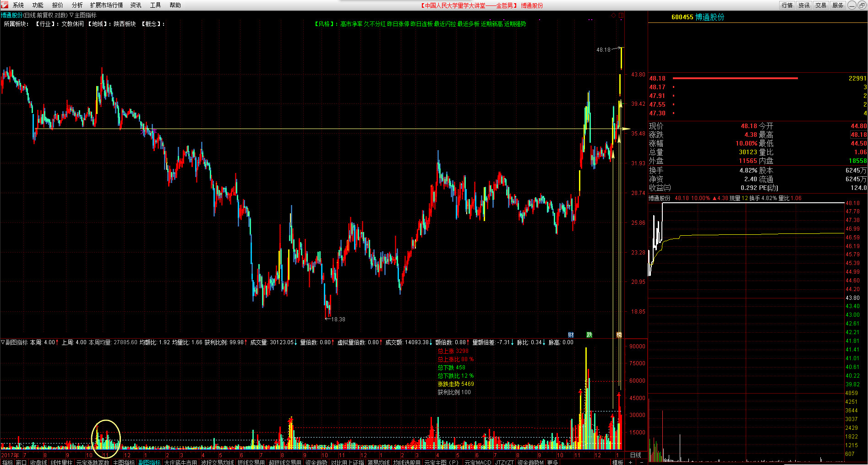Select the 主图指标 tab at the bottom
This screenshot has width=868, height=465.
pyautogui.click(x=124, y=462)
